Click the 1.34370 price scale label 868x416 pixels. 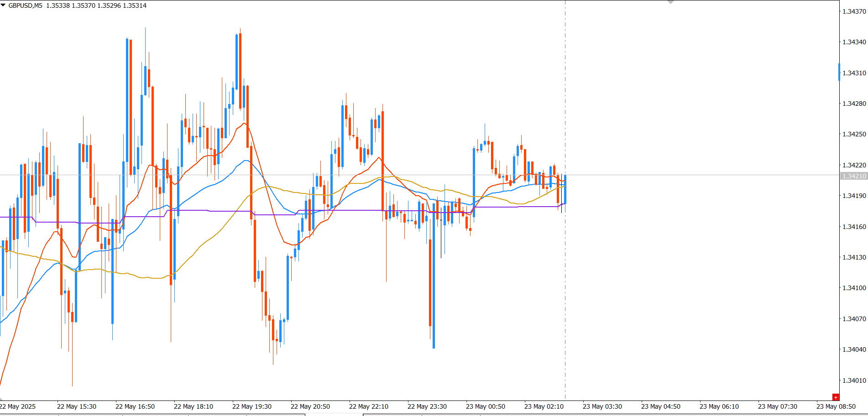pyautogui.click(x=854, y=11)
